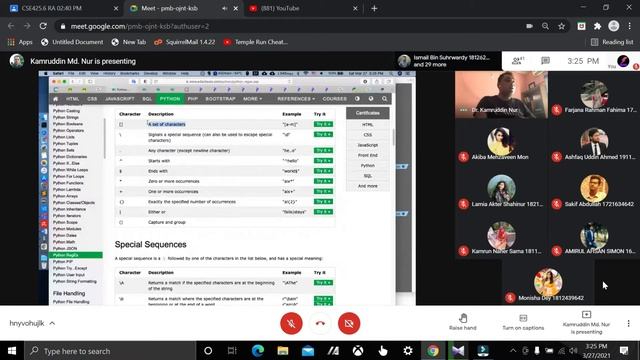Viewport: 640px width, 360px height.
Task: Click Try it for the Starts with row
Action: coord(323,161)
